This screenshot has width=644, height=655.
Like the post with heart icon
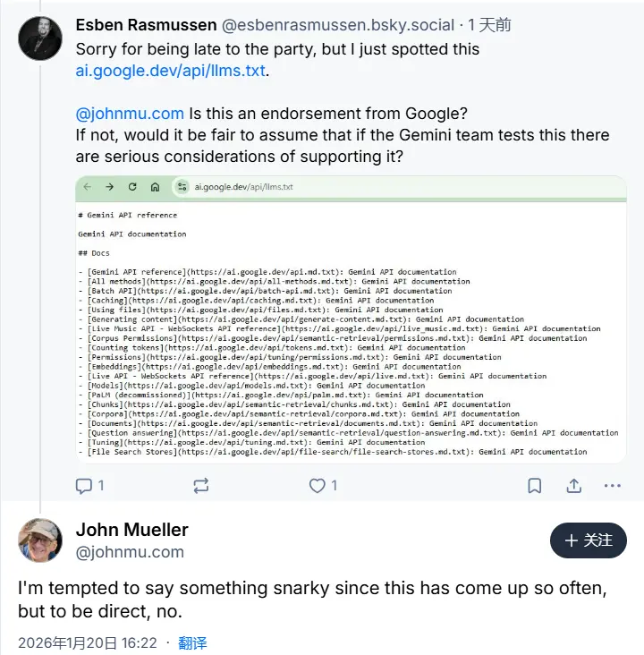click(318, 486)
